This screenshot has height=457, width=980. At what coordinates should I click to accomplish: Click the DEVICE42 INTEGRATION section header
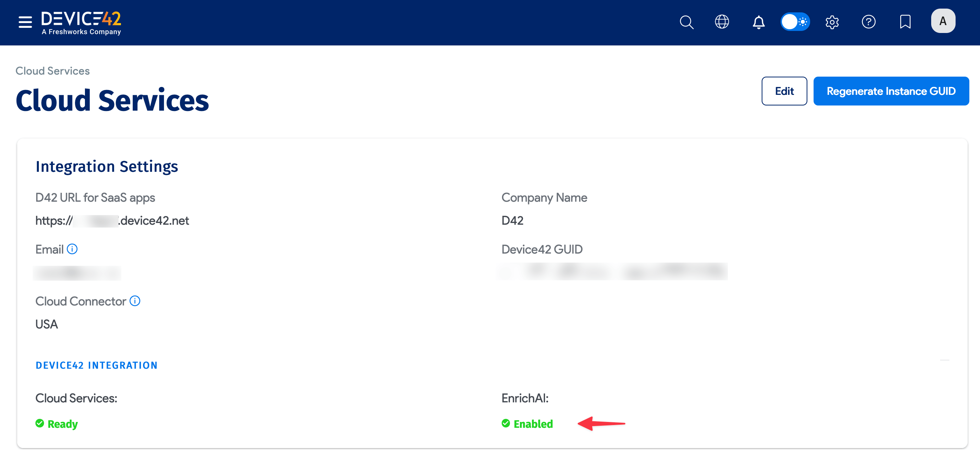pos(96,365)
